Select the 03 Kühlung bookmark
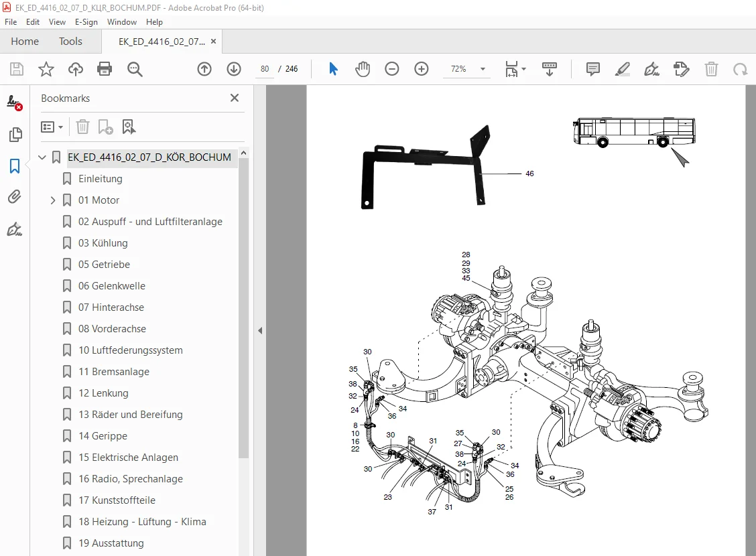The image size is (756, 556). pos(103,242)
